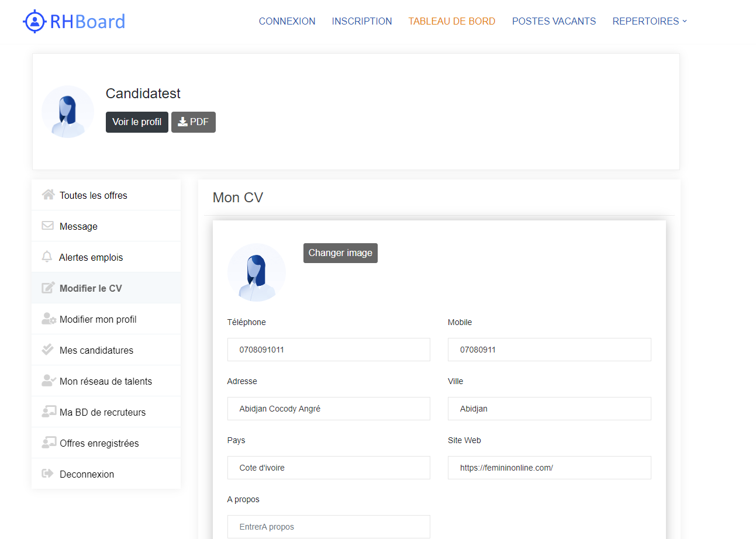Click the logout icon next to Deconnexion
756x539 pixels.
pyautogui.click(x=48, y=474)
